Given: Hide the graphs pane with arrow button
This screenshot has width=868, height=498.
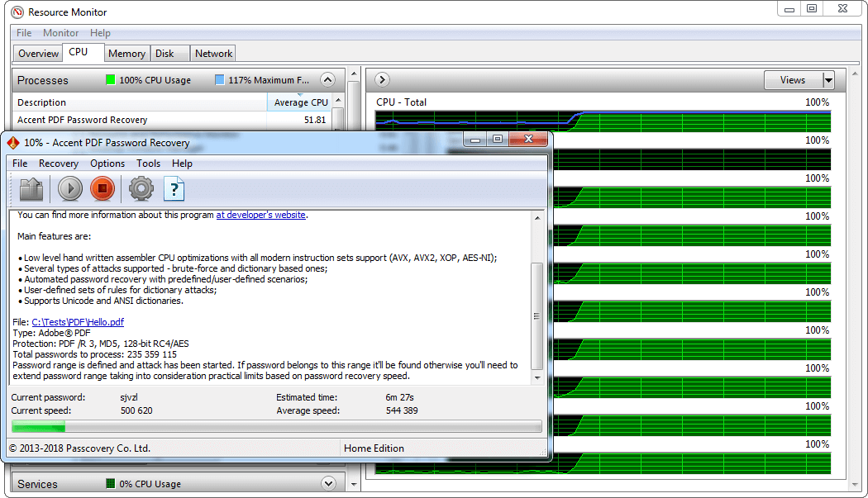Looking at the screenshot, I should point(382,80).
